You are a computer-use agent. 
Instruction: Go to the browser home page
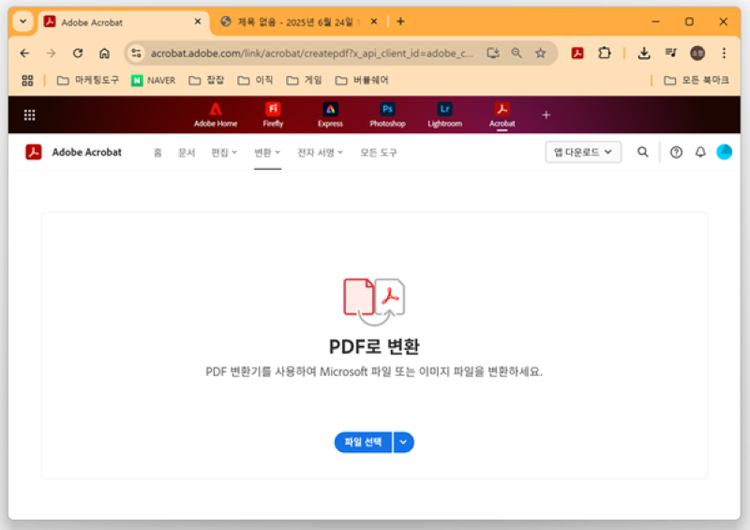pyautogui.click(x=104, y=53)
